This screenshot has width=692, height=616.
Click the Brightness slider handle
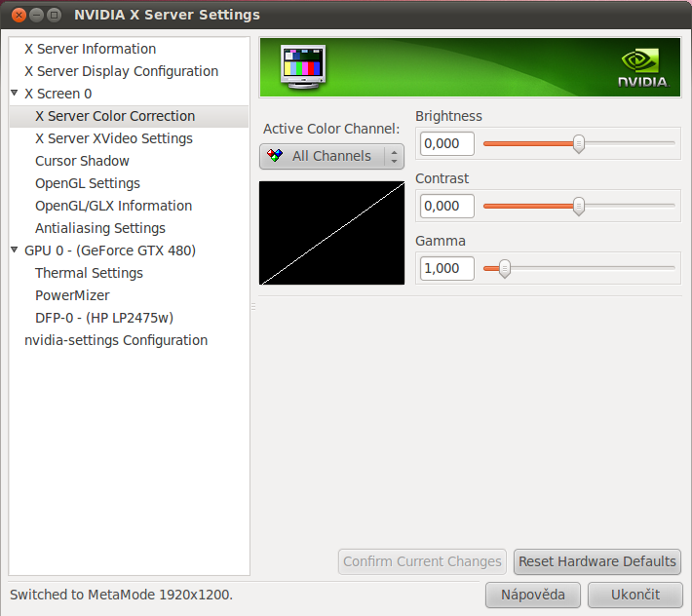tap(579, 144)
